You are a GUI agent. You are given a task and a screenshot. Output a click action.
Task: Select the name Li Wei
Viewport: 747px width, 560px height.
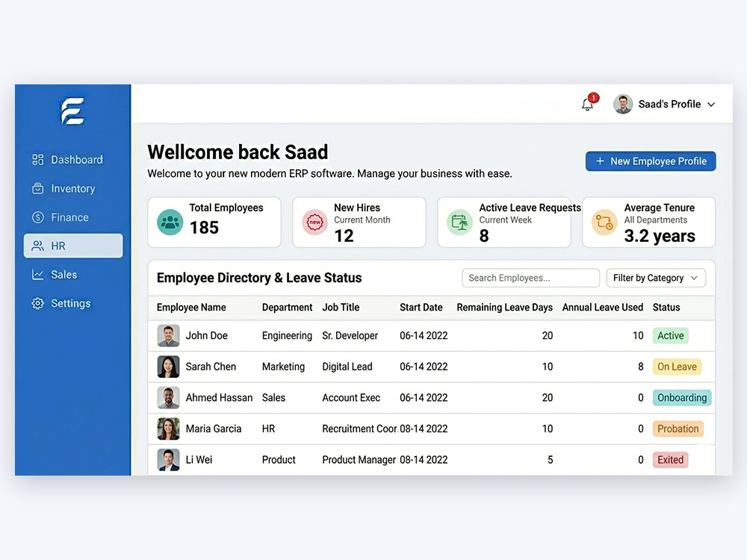199,459
